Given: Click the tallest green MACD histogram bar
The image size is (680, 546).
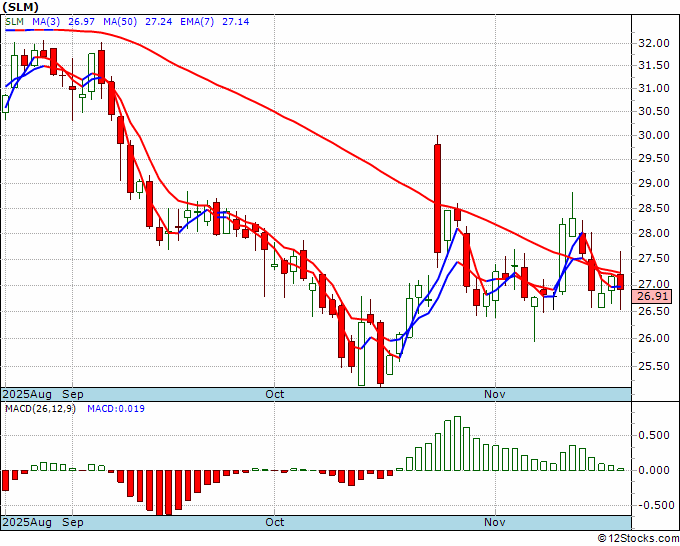Looking at the screenshot, I should [457, 443].
